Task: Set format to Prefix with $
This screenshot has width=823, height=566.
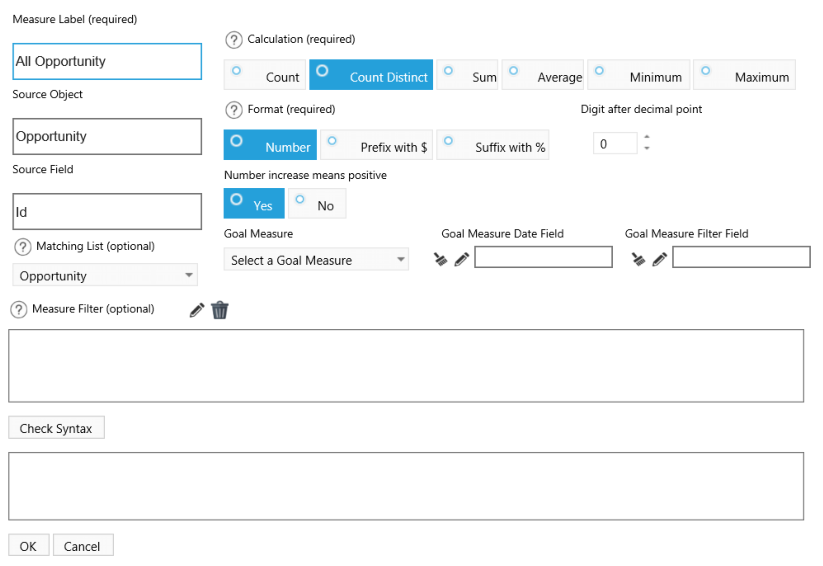Action: pyautogui.click(x=377, y=146)
